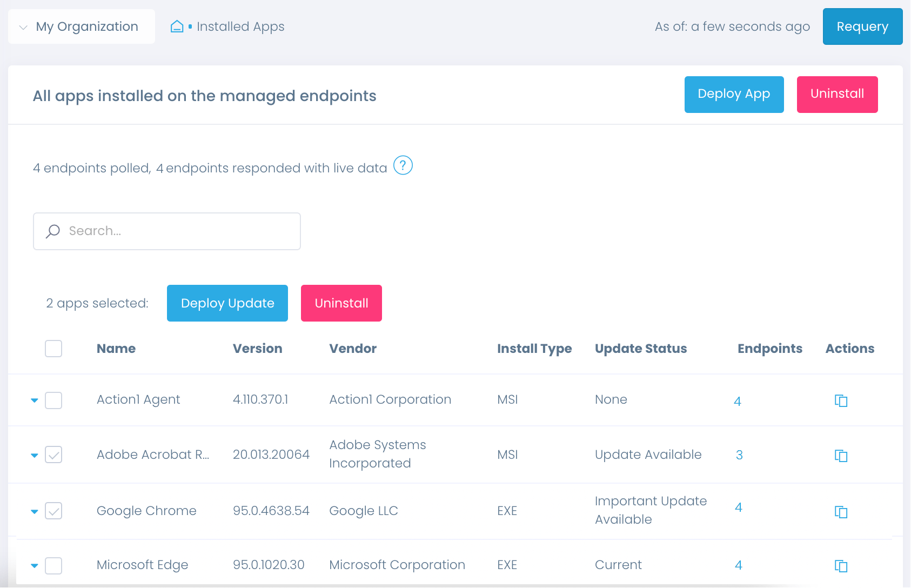Sort the table by the Name column
The image size is (911, 588).
pos(116,349)
